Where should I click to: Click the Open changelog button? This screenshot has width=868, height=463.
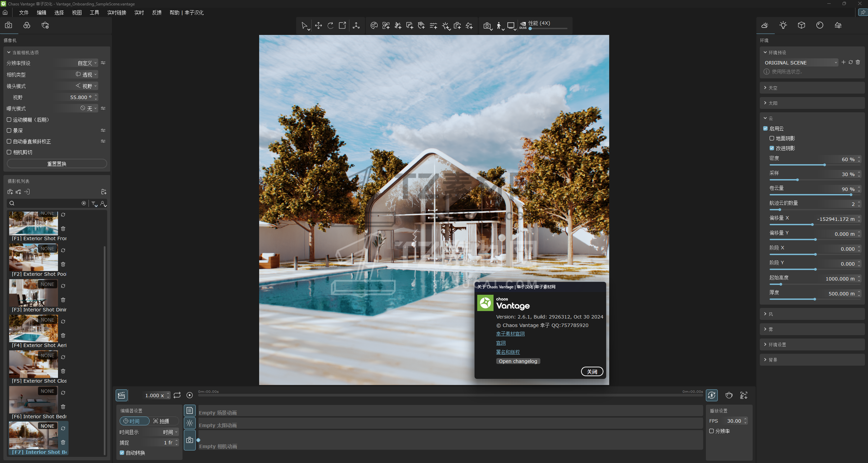[x=518, y=361]
